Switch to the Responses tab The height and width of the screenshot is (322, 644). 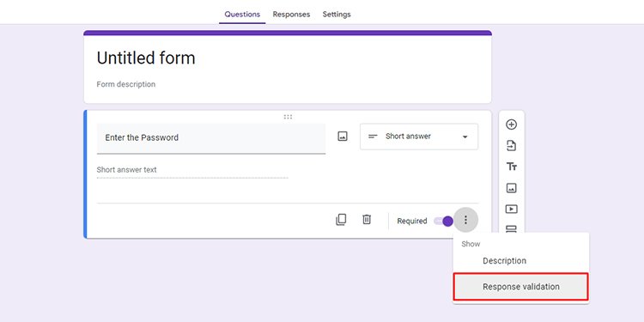pyautogui.click(x=291, y=15)
